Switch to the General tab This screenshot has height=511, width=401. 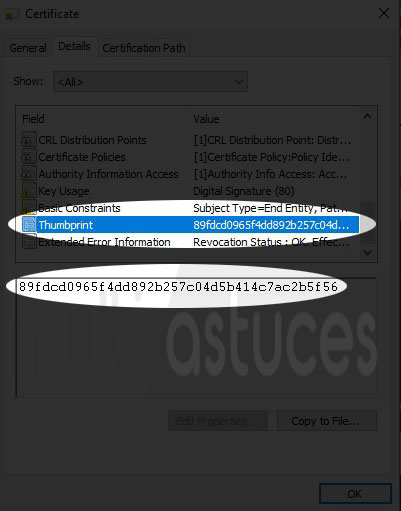click(x=28, y=48)
